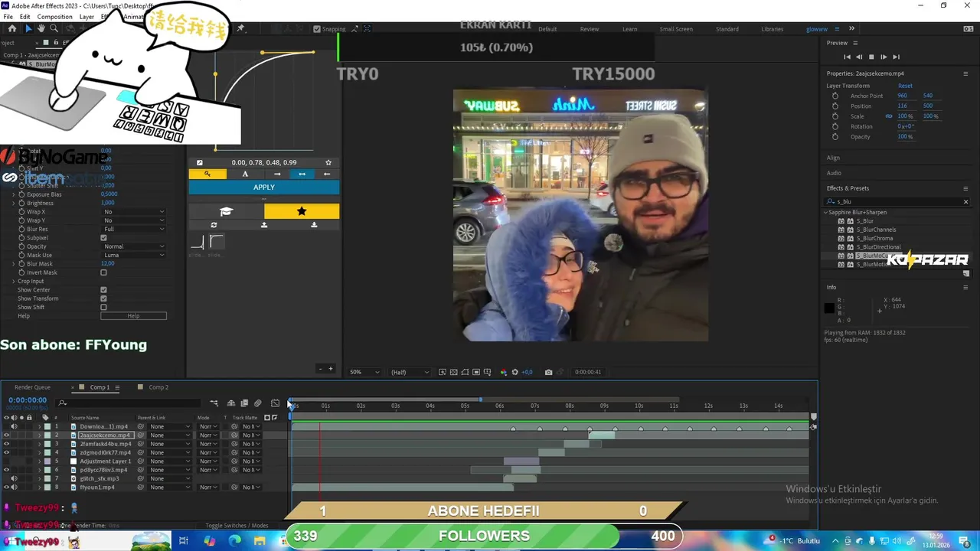Mute audio of glitch_sfx.mp3 layer
This screenshot has width=980, height=551.
(14, 478)
